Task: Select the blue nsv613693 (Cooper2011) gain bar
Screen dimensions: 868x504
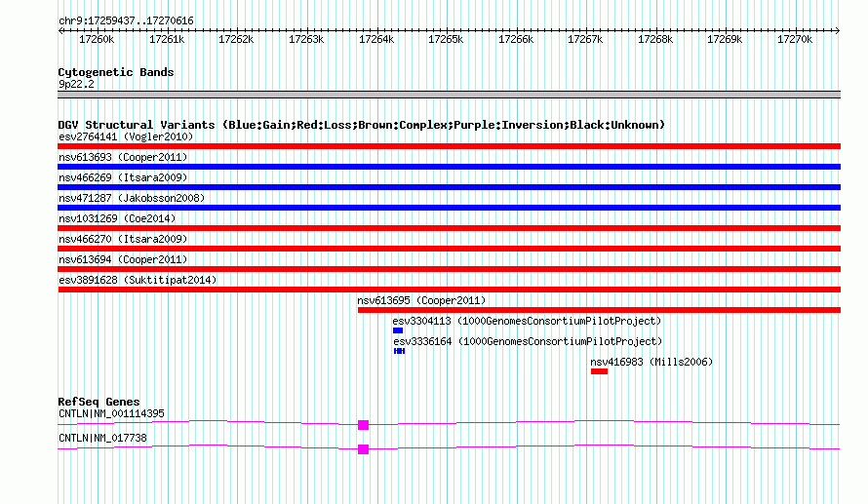Action: (449, 167)
